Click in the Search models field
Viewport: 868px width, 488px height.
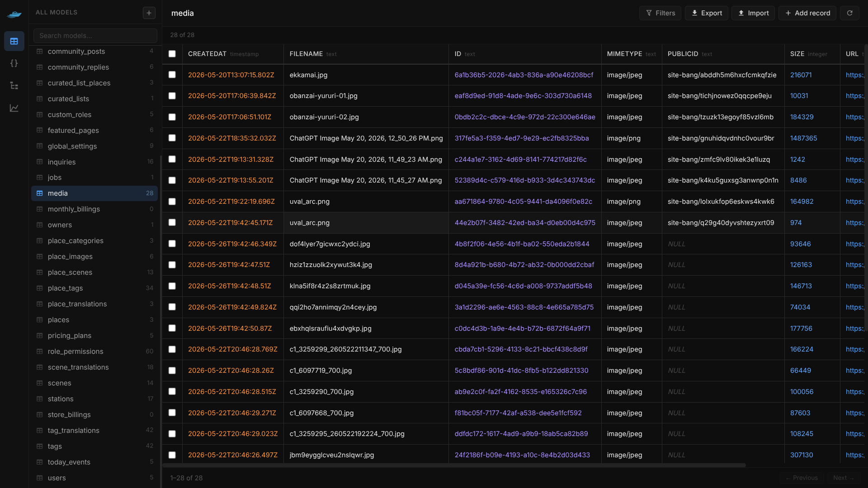click(x=95, y=36)
